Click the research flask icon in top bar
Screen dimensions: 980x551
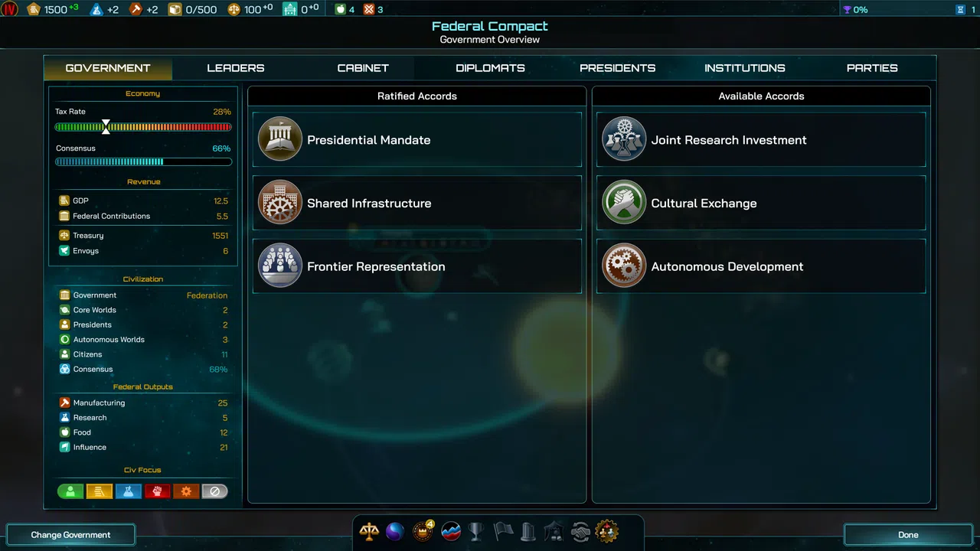point(96,9)
